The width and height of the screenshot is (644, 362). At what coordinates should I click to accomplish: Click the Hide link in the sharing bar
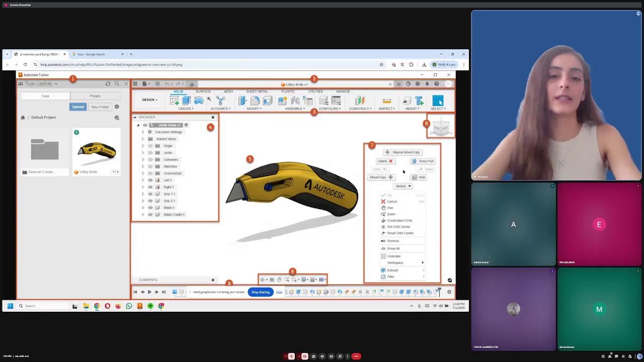pos(279,292)
